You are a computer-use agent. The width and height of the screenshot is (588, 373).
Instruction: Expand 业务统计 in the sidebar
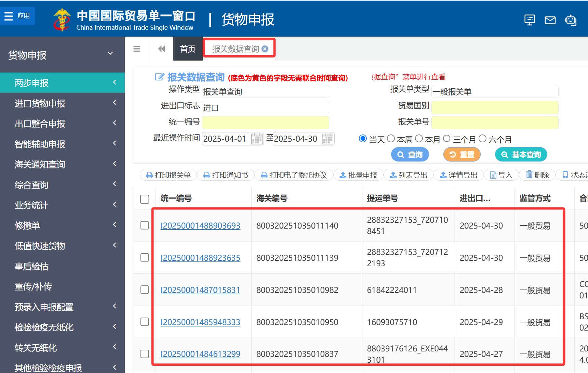pyautogui.click(x=62, y=205)
